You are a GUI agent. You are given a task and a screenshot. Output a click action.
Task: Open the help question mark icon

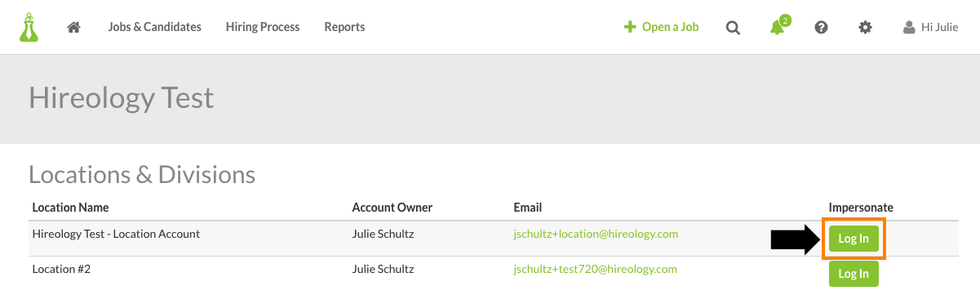pos(822,27)
